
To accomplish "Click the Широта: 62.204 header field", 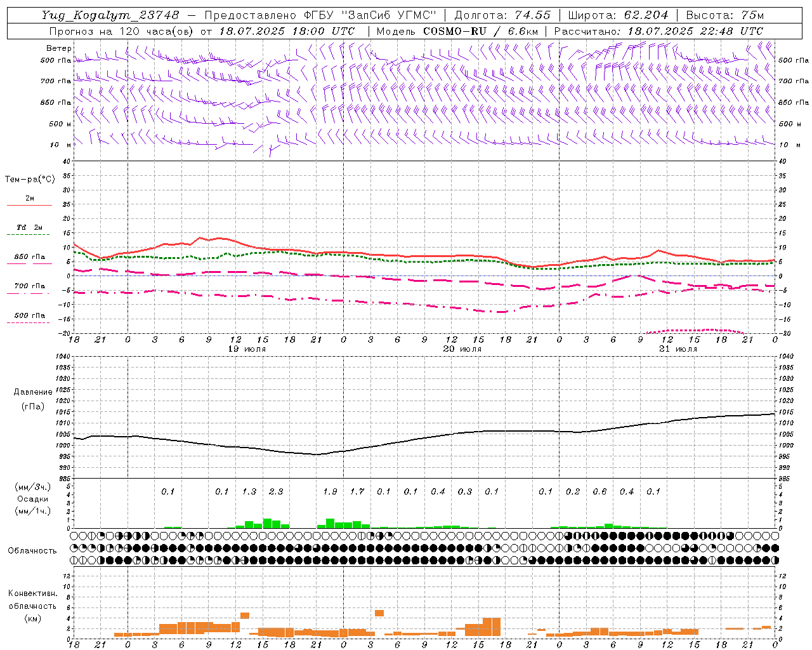I will point(618,15).
